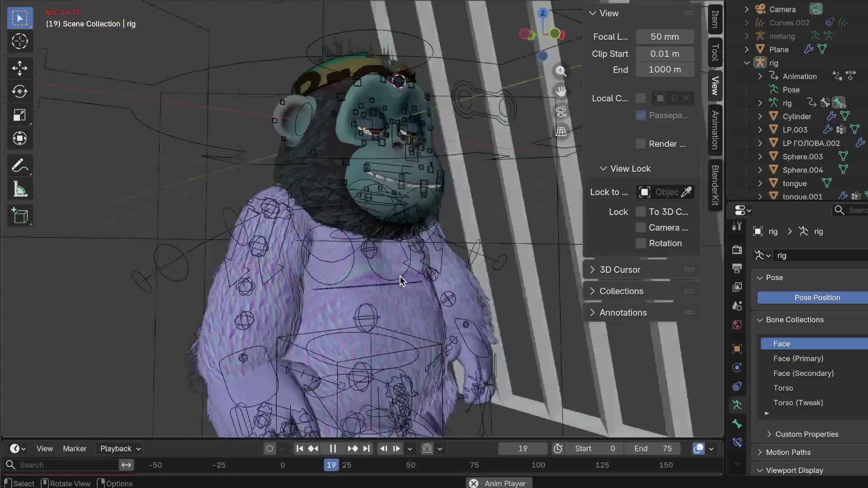Screen dimensions: 868x488
Task: Switch to the Item sidebar tab
Action: coord(715,19)
